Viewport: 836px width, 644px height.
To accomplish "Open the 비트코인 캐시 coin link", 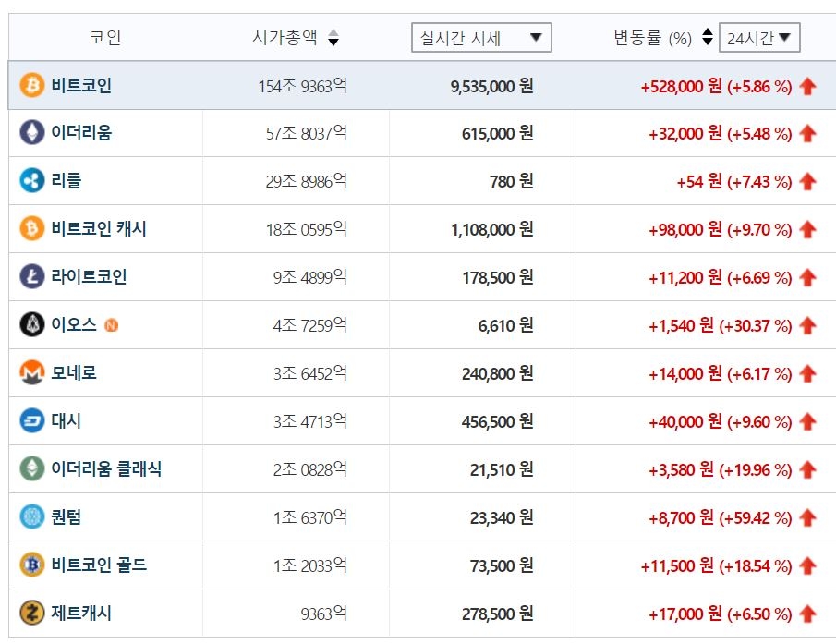I will click(x=99, y=229).
